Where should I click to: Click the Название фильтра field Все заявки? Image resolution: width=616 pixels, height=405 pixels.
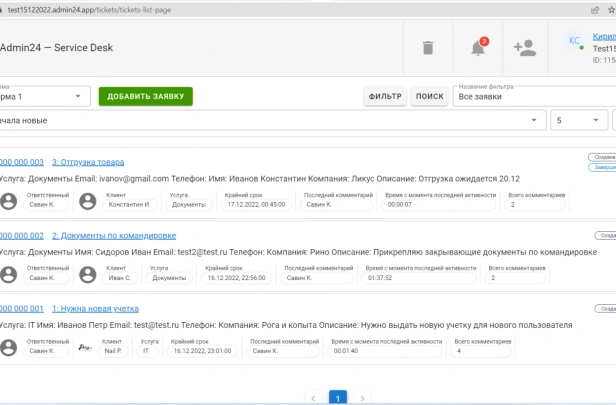534,96
